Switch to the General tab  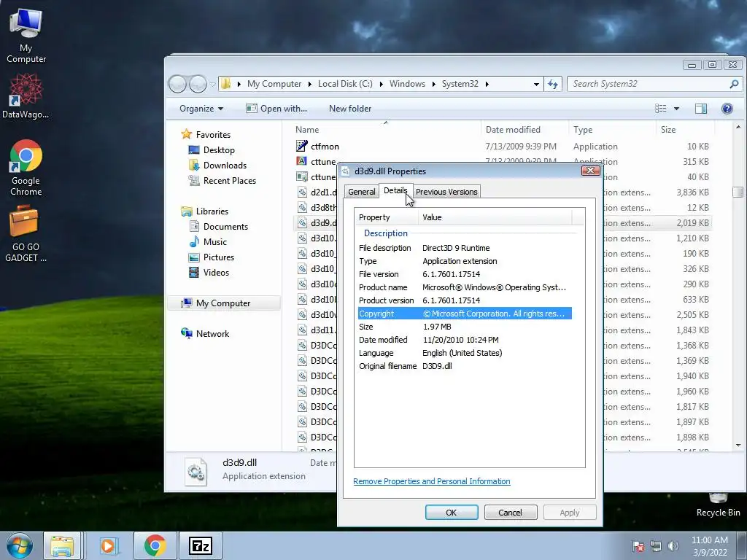click(362, 192)
